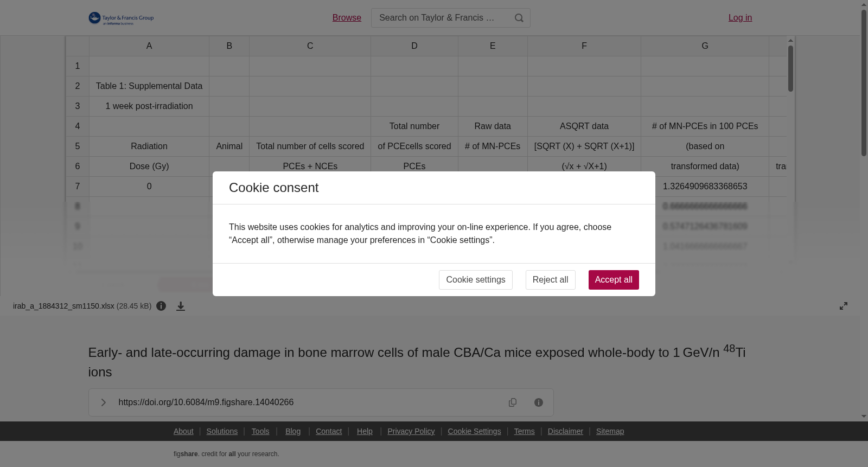
Task: Expand the DOI citation chevron
Action: [x=103, y=402]
